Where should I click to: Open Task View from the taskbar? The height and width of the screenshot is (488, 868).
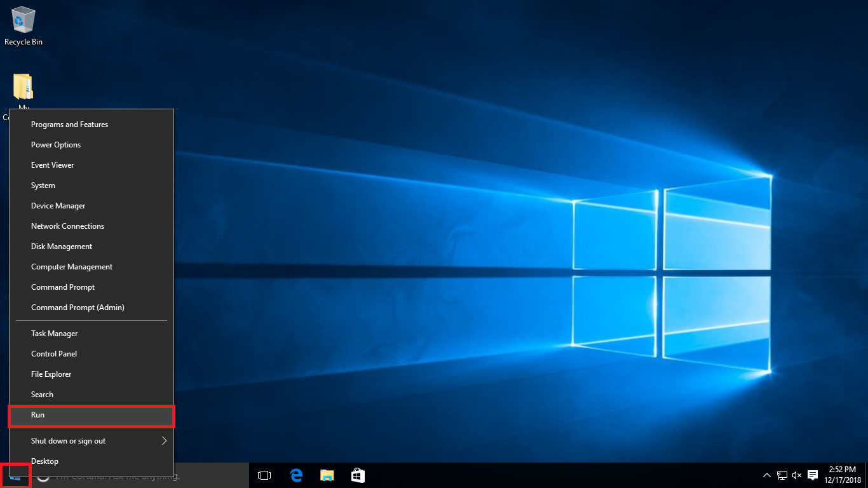[x=264, y=475]
